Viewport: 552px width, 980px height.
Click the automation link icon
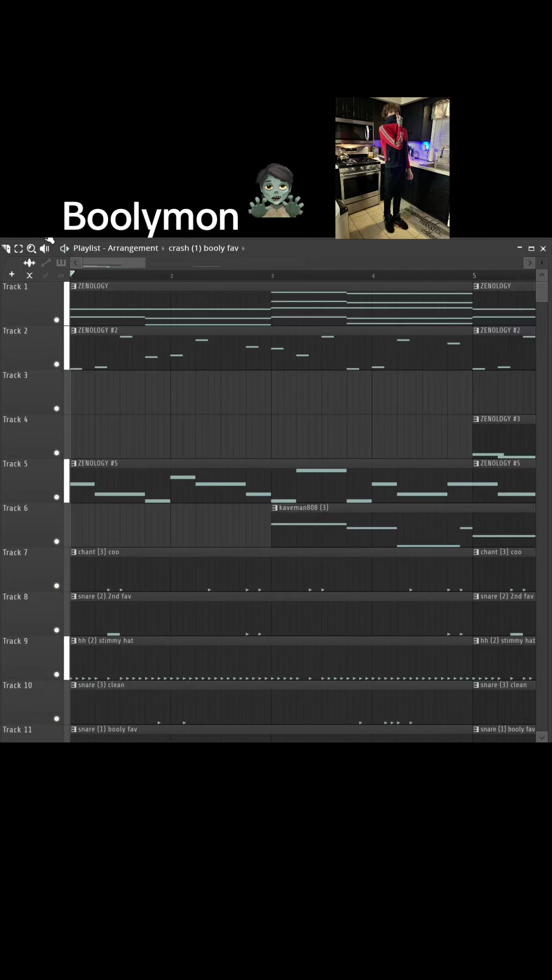tap(46, 263)
